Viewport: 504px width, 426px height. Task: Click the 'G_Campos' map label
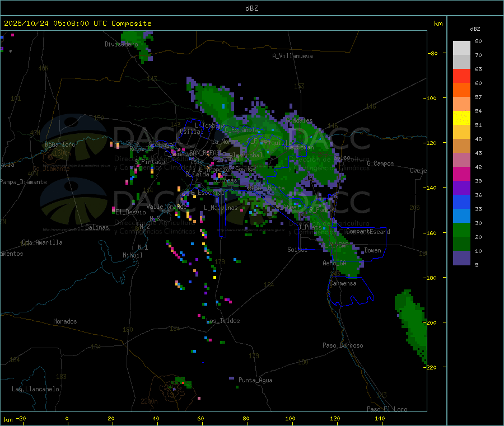[x=380, y=163]
